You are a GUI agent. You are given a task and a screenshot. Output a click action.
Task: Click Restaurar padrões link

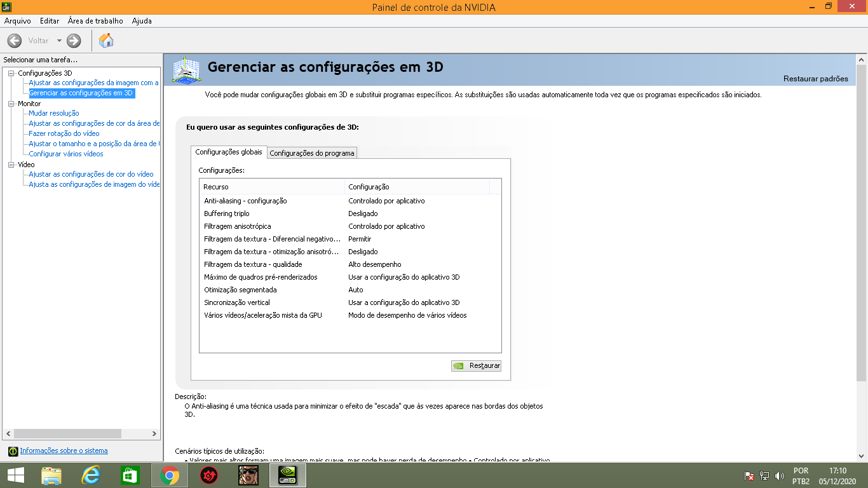[x=816, y=79]
